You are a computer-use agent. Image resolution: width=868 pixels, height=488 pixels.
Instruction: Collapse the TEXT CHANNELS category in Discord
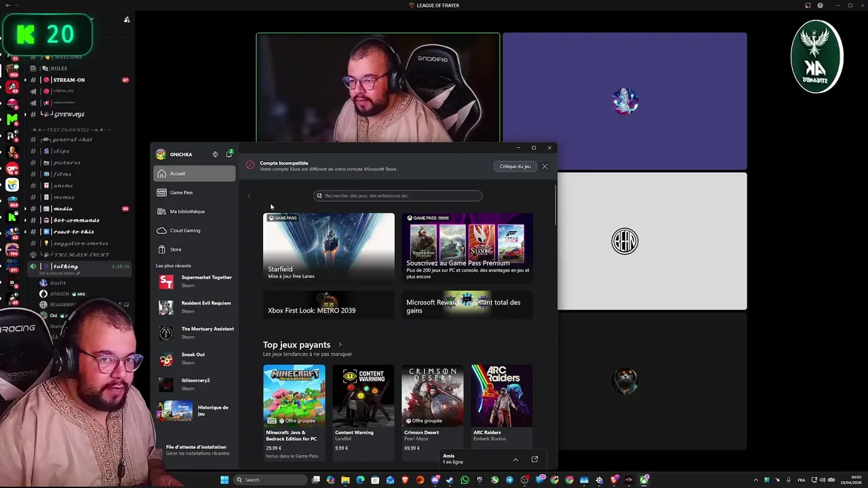(71, 129)
